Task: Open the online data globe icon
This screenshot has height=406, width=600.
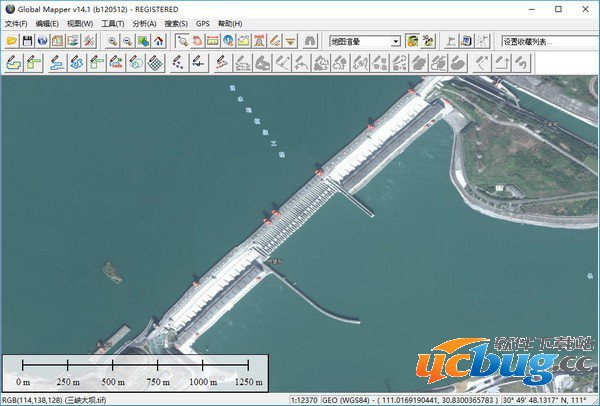Action: [43, 41]
